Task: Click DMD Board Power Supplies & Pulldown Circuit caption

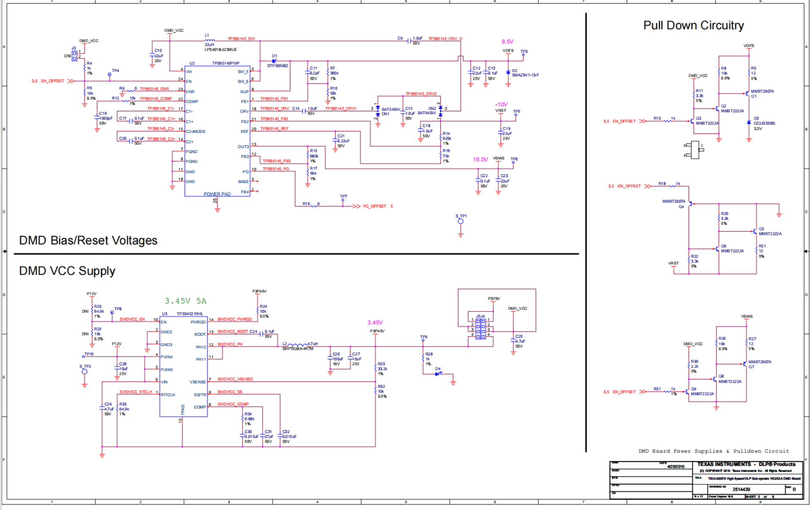Action: 714,451
